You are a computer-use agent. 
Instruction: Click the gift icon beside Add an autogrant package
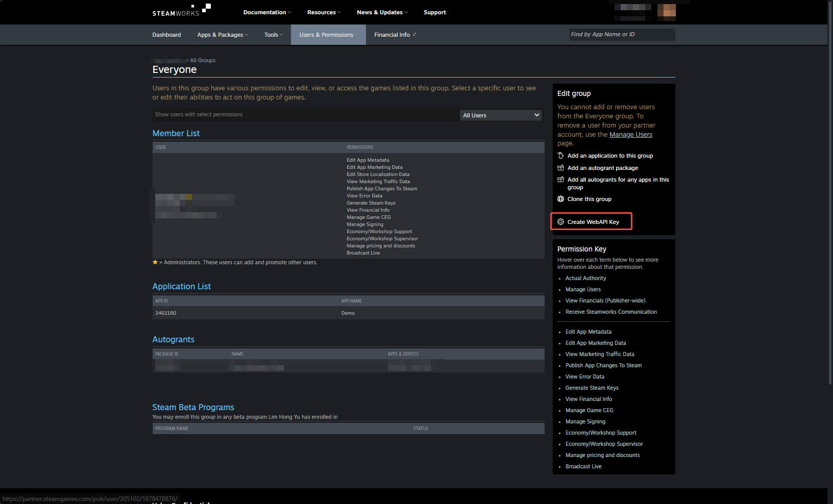pos(560,168)
